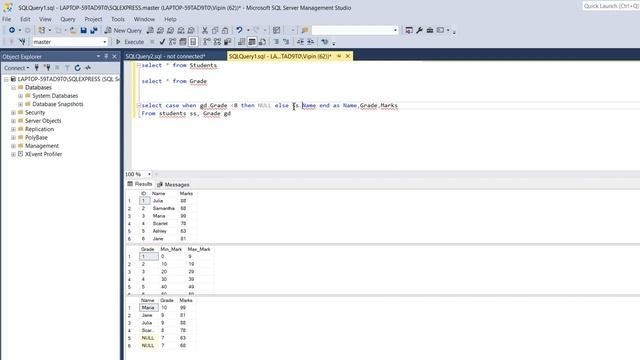Click the Change Connection icon by database dropdown
Screen dimensions: 640x360
[x=22, y=42]
